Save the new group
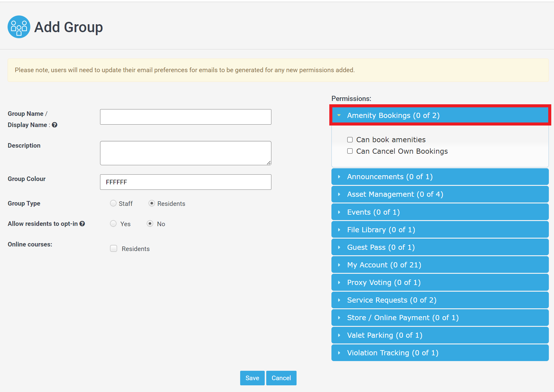This screenshot has width=554, height=392. (x=252, y=378)
